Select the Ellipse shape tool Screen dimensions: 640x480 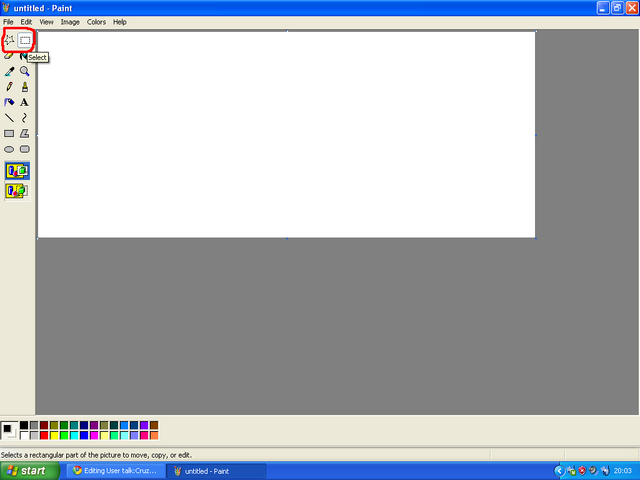[x=9, y=149]
